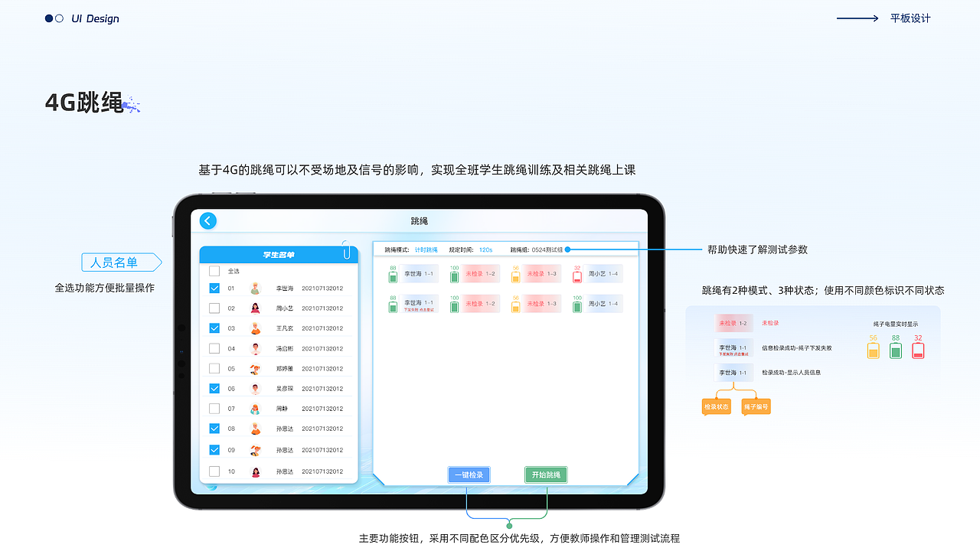Viewport: 980px width, 551px height.
Task: Click the red battery icon showing 32 in the legend
Action: pyautogui.click(x=919, y=350)
